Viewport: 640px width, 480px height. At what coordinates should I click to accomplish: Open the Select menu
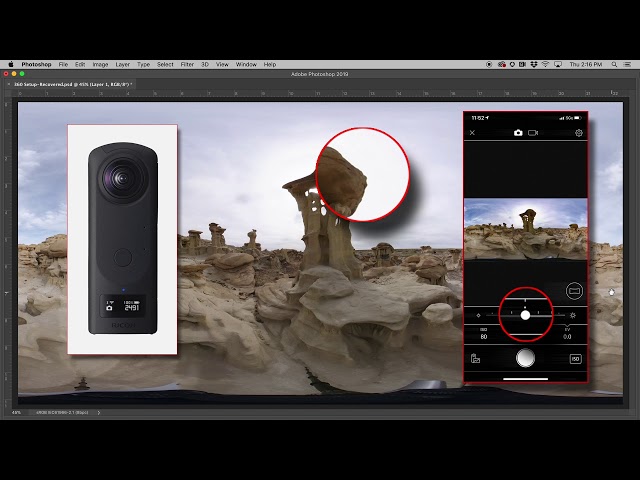(x=165, y=64)
